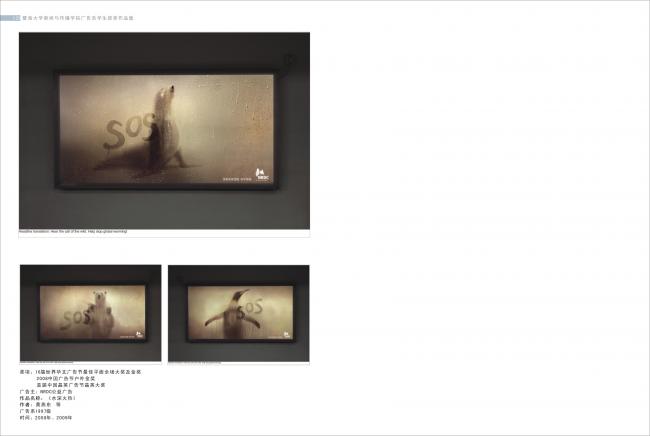
Task: Click the penguin figure in the poster
Action: click(233, 315)
